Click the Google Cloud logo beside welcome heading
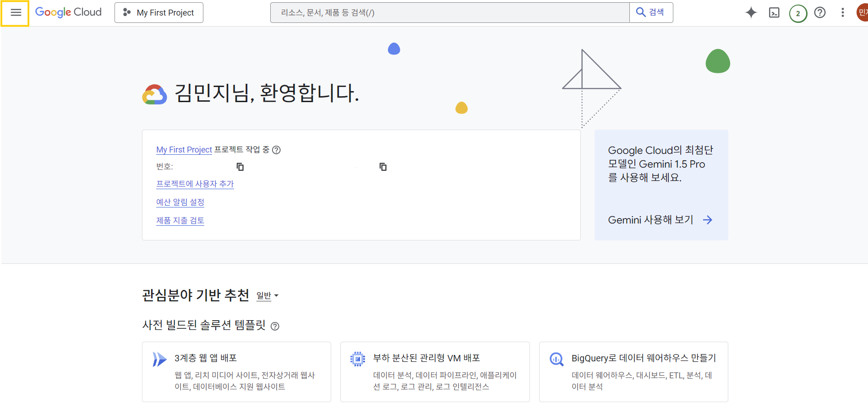 tap(155, 94)
